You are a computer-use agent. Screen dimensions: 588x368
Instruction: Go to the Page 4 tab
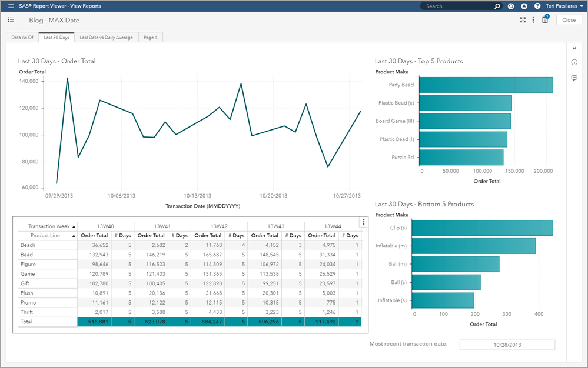(x=151, y=38)
